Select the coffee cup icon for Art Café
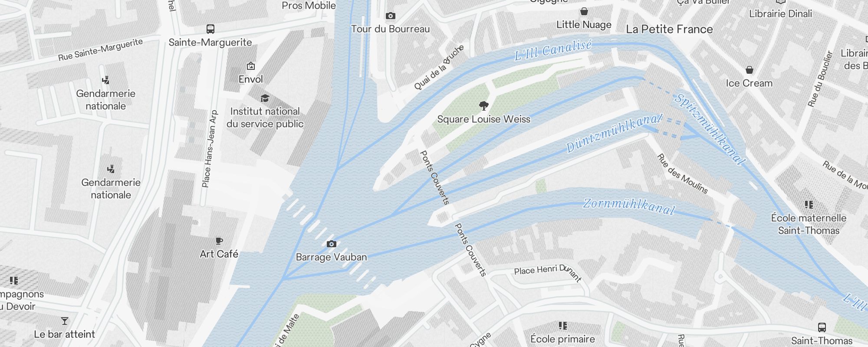868x347 pixels. tap(219, 241)
